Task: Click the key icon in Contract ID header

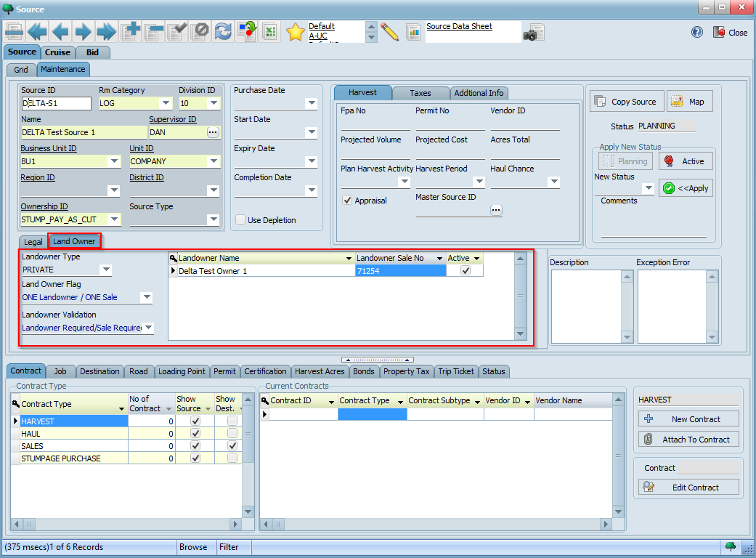Action: tap(264, 400)
